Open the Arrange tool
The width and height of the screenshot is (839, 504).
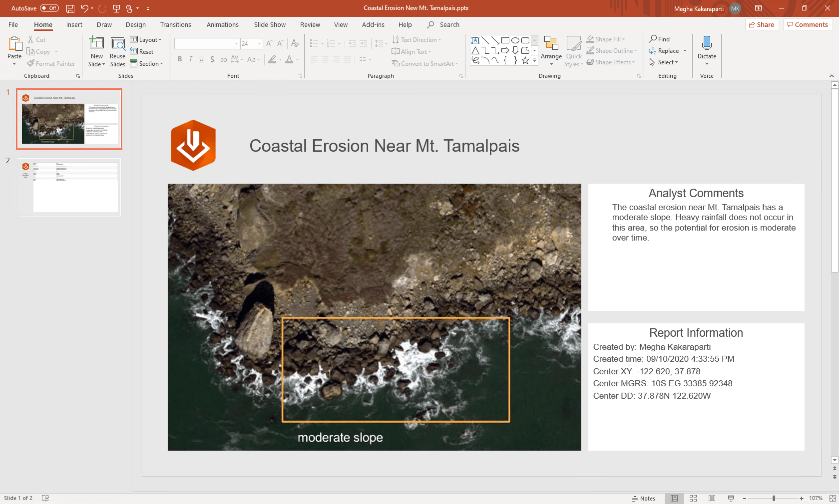(551, 51)
